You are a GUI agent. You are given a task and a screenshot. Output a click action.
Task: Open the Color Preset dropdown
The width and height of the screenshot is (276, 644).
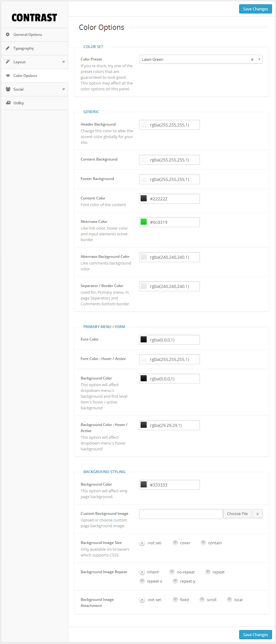pyautogui.click(x=259, y=59)
